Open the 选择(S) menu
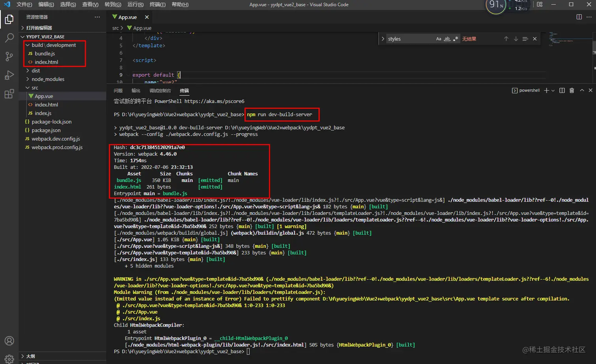 (68, 4)
